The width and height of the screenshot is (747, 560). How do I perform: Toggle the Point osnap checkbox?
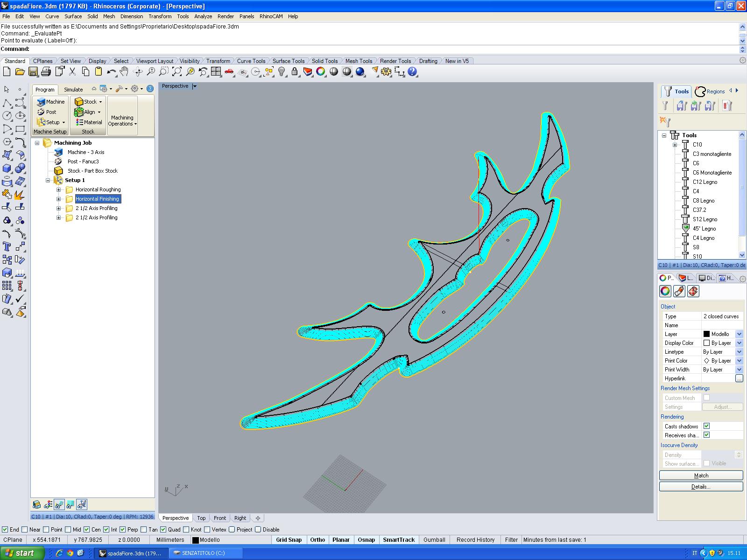pos(46,530)
